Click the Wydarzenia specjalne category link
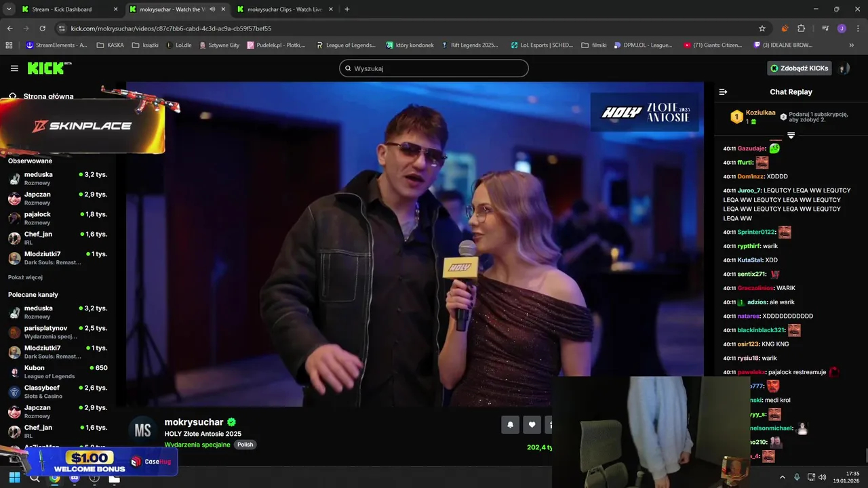Image resolution: width=868 pixels, height=488 pixels. pos(197,445)
